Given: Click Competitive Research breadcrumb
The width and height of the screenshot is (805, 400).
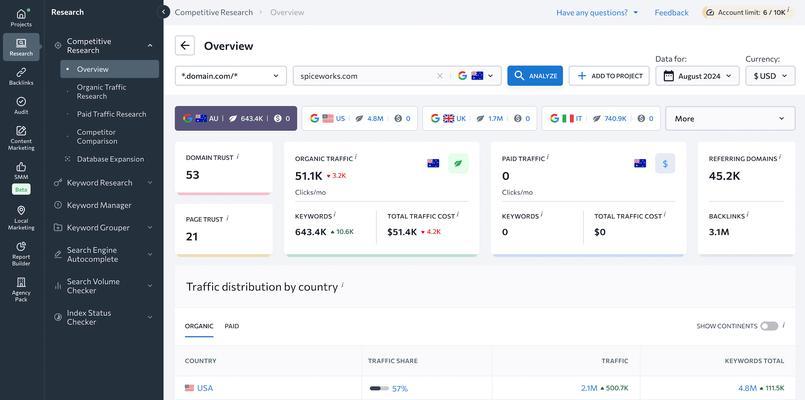Looking at the screenshot, I should pos(214,12).
